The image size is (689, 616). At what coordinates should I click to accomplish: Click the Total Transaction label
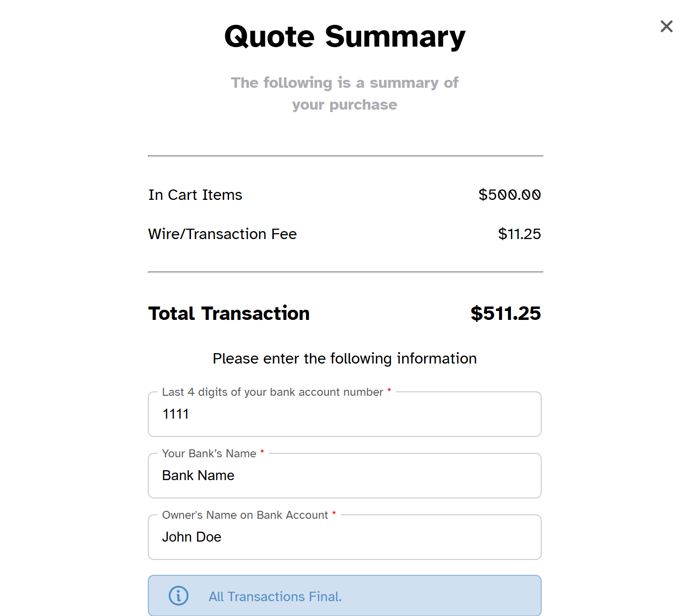click(x=229, y=313)
